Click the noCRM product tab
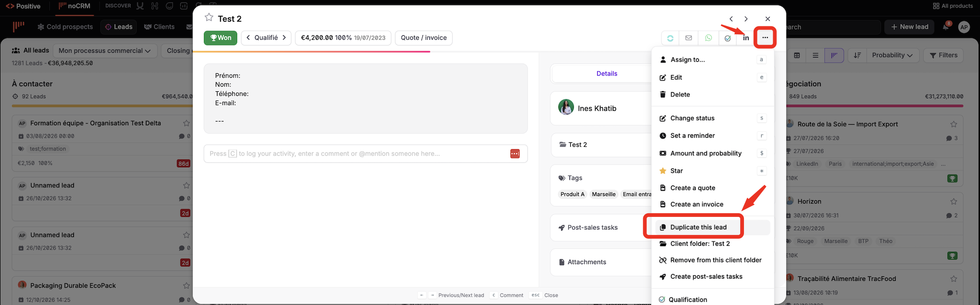This screenshot has height=305, width=980. [74, 6]
